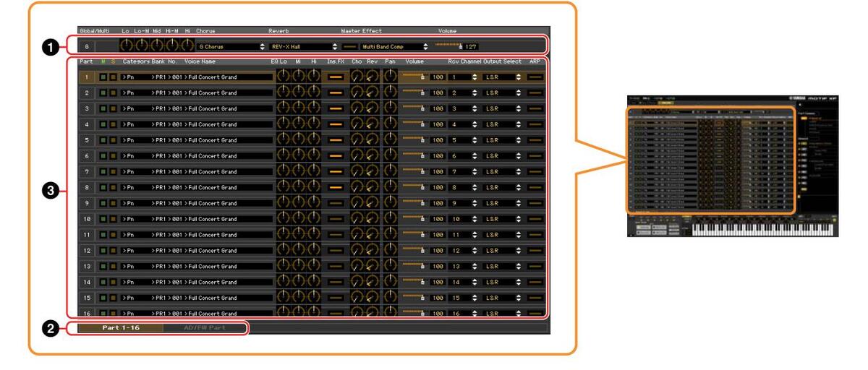Click the Part 3 EQ Lo knob
This screenshot has width=868, height=370.
pyautogui.click(x=282, y=108)
